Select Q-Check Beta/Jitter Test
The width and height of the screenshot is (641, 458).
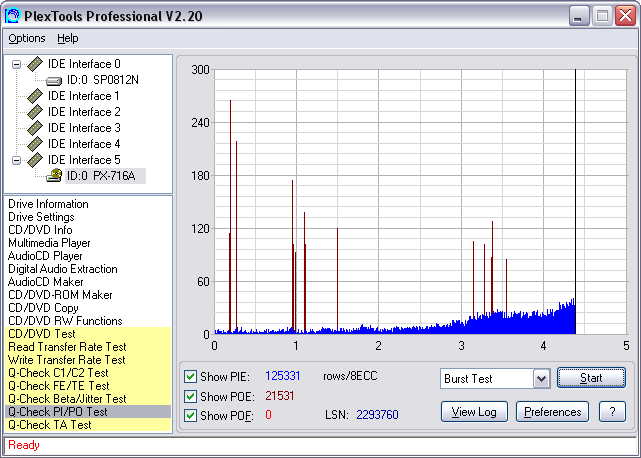point(88,399)
